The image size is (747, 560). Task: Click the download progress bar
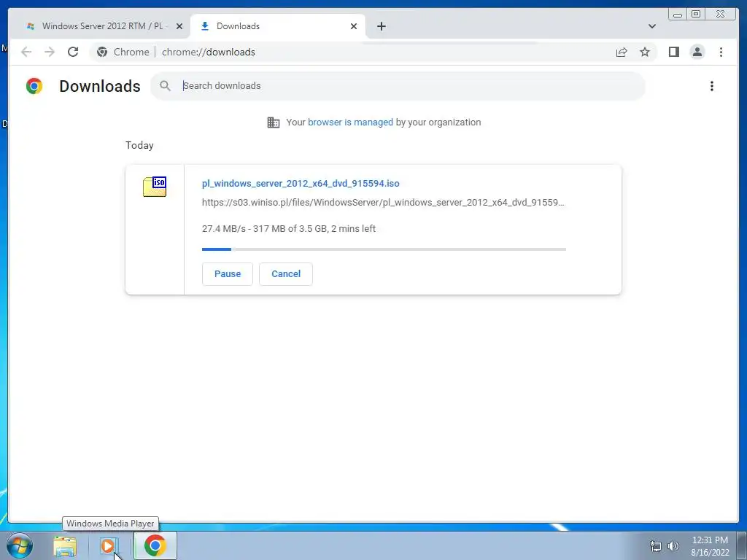384,249
